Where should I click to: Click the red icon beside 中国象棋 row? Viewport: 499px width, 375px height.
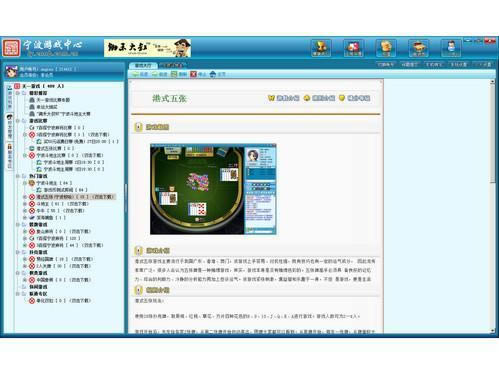tap(32, 280)
